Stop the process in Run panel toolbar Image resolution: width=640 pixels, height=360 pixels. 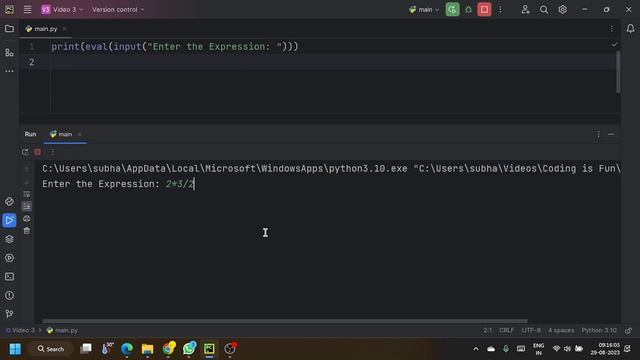pos(38,152)
